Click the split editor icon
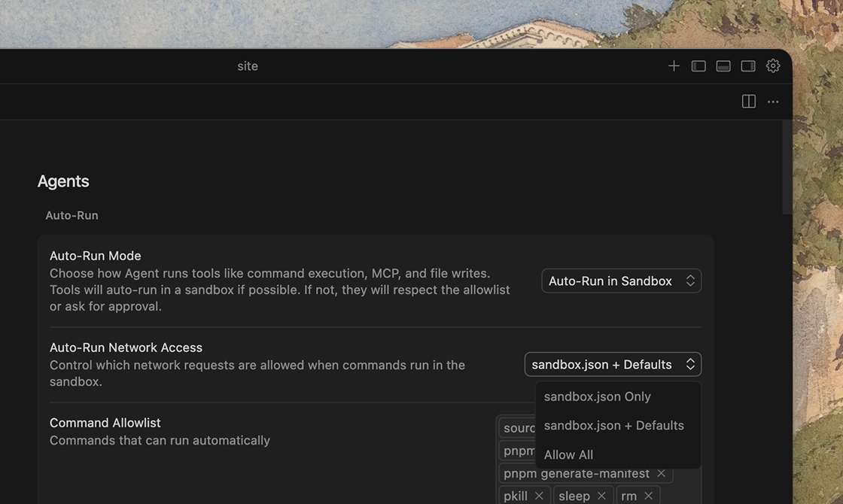Image resolution: width=843 pixels, height=504 pixels. [748, 102]
